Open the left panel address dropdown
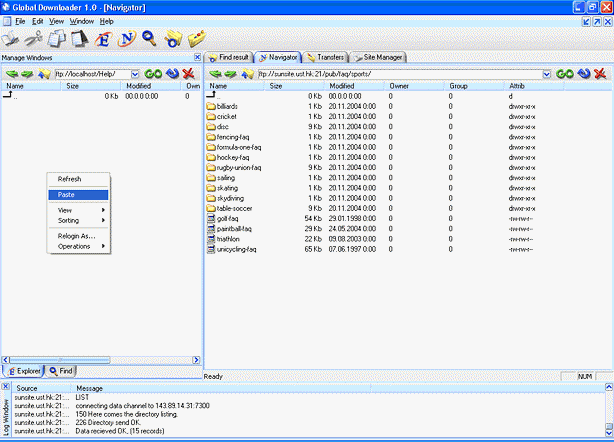The width and height of the screenshot is (614, 442). pos(135,74)
